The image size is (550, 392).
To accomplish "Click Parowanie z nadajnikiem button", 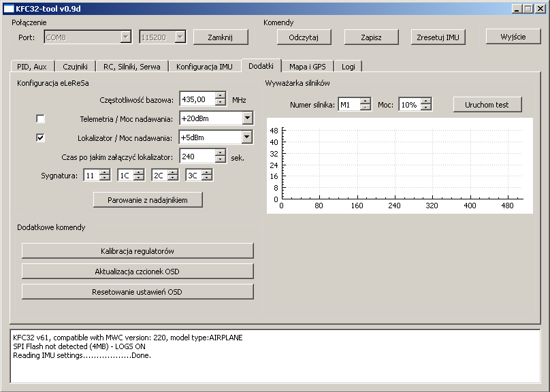I will [148, 199].
